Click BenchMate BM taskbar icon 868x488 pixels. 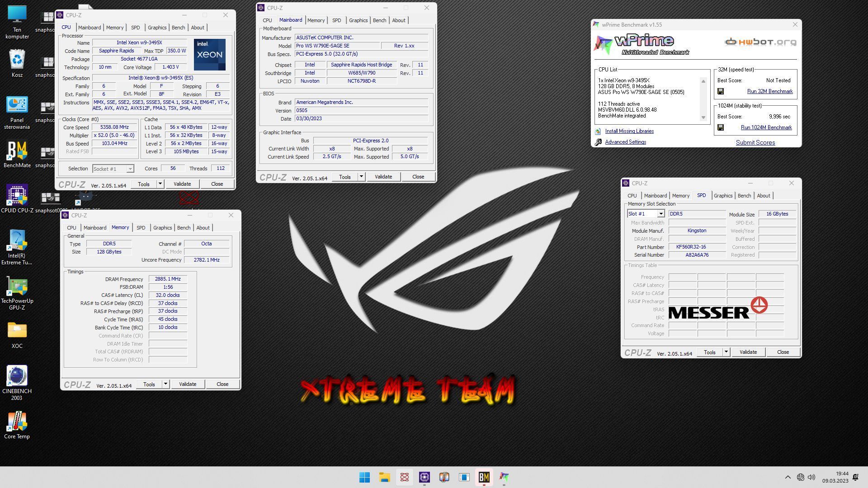point(484,477)
